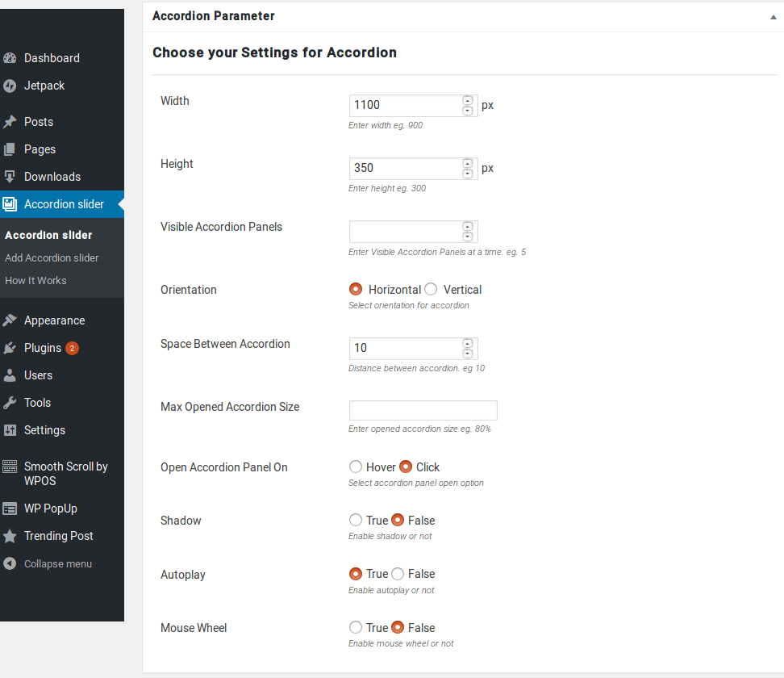Viewport: 784px width, 678px height.
Task: Collapse the Accordion Parameter panel
Action: (x=773, y=15)
